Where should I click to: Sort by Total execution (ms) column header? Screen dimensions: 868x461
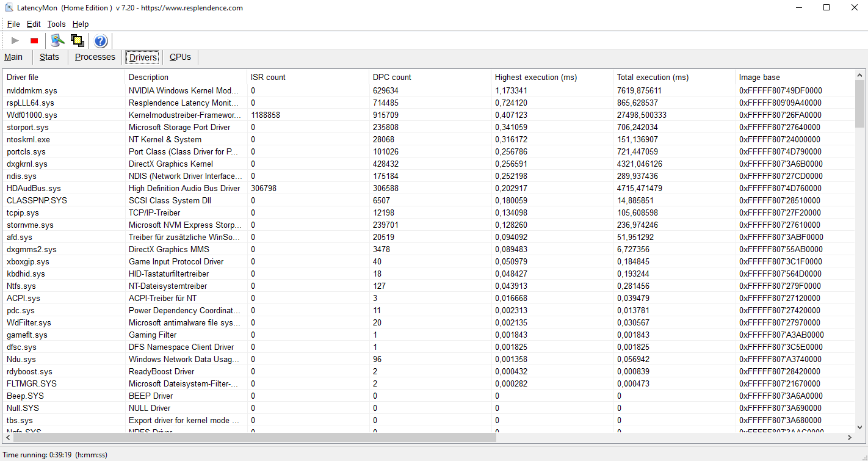(x=674, y=77)
